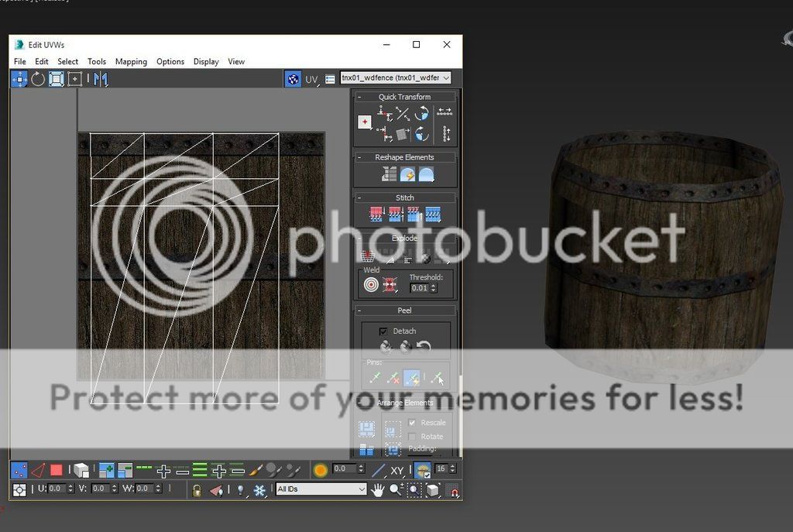Click the Reset Peel arrow icon
The width and height of the screenshot is (793, 532).
[424, 348]
